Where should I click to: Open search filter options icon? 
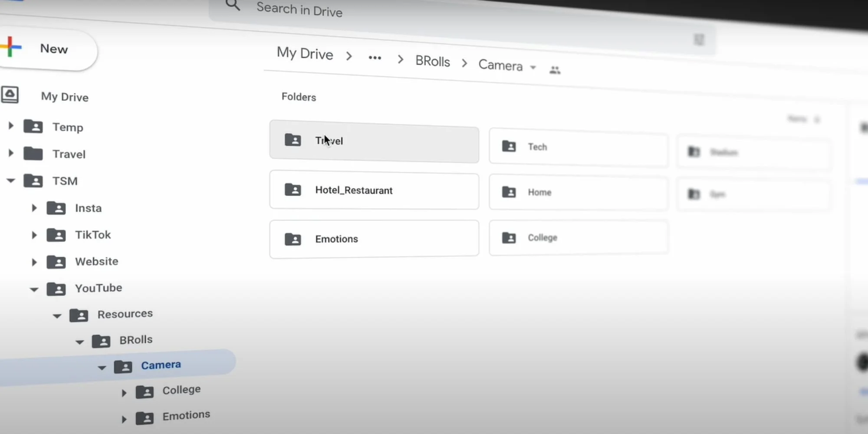699,40
